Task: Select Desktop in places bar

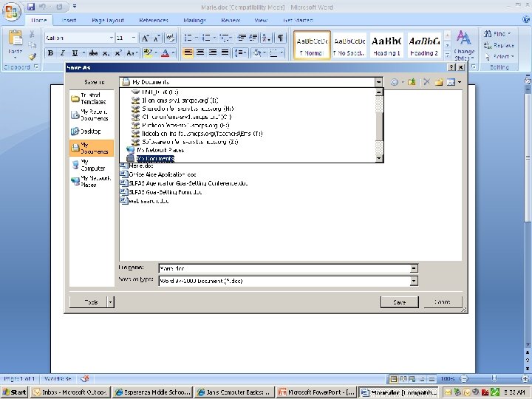Action: click(x=92, y=132)
